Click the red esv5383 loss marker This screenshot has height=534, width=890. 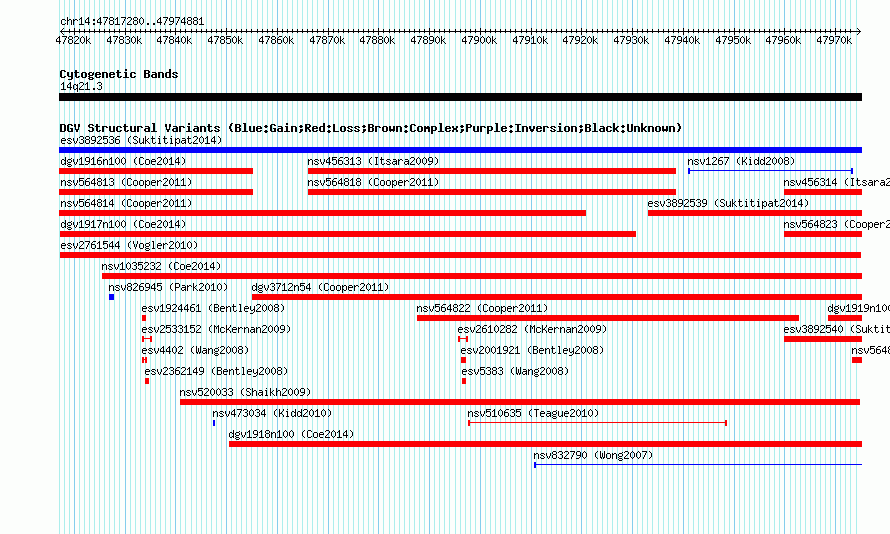click(x=464, y=381)
